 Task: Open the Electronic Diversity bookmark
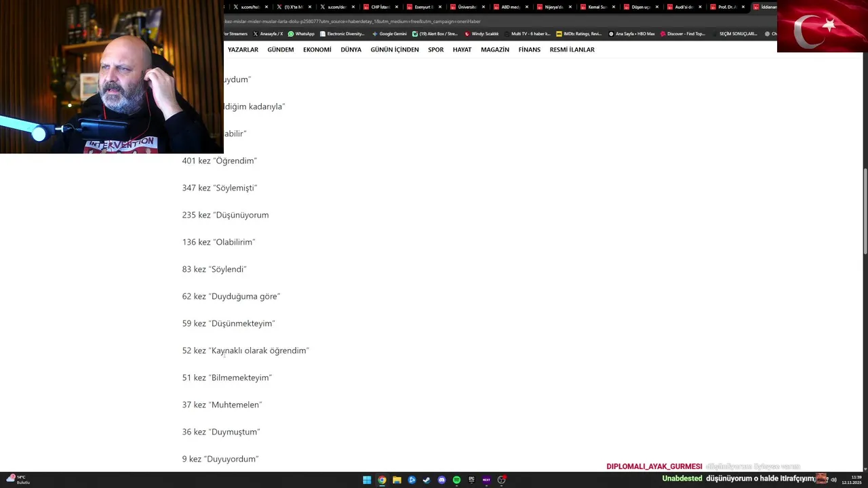click(x=342, y=34)
